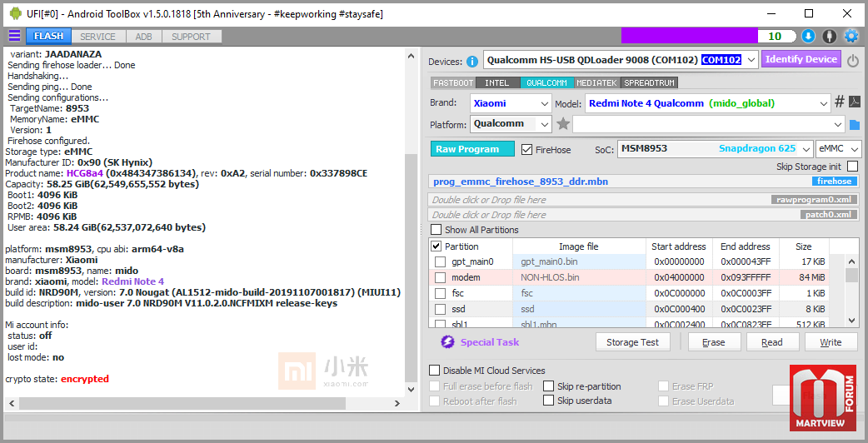The width and height of the screenshot is (868, 443).
Task: Click the Android logo in title bar
Action: coord(16,14)
